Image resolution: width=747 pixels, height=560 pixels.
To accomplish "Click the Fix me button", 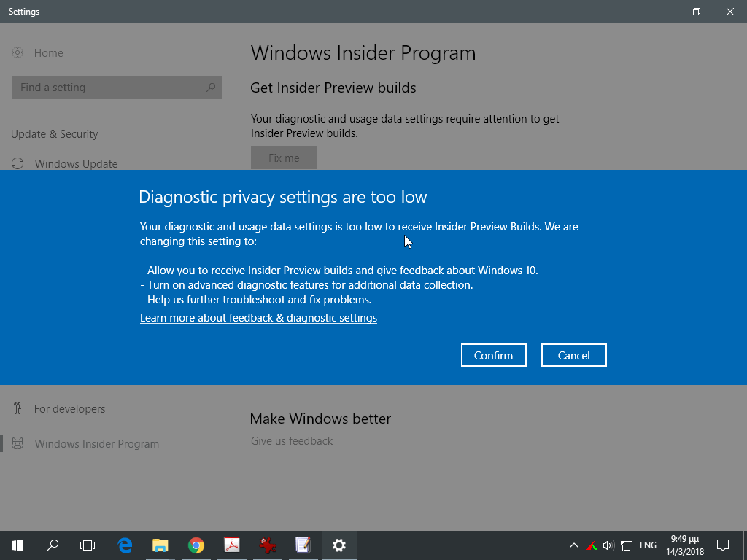I will (x=284, y=157).
